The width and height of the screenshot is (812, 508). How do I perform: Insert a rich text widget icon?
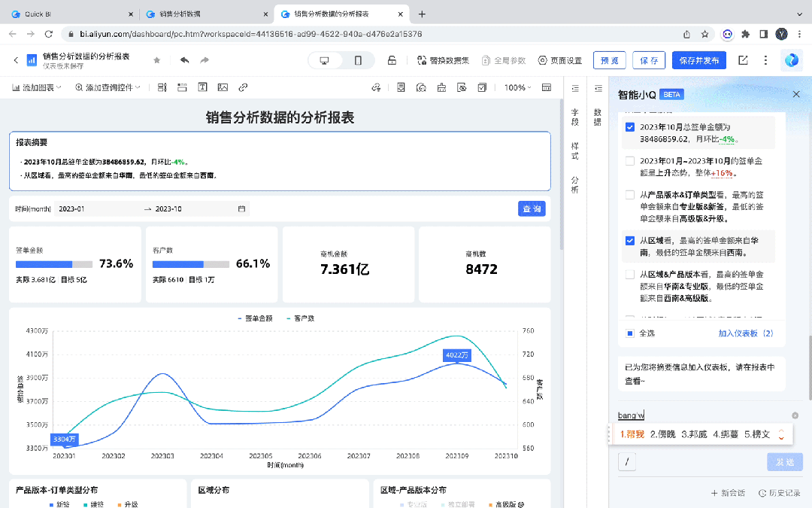[162, 87]
